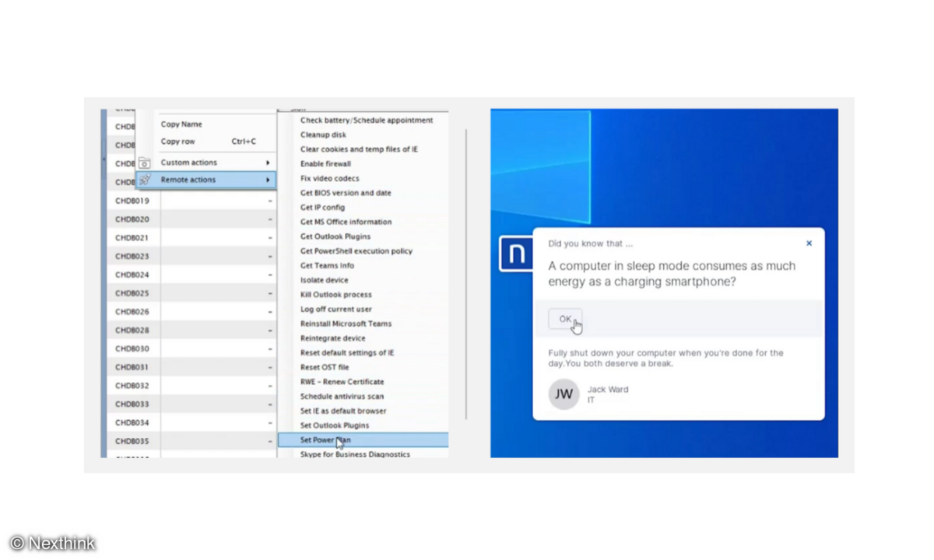Click device row CHDB023
Image resolution: width=934 pixels, height=560 pixels.
click(191, 256)
